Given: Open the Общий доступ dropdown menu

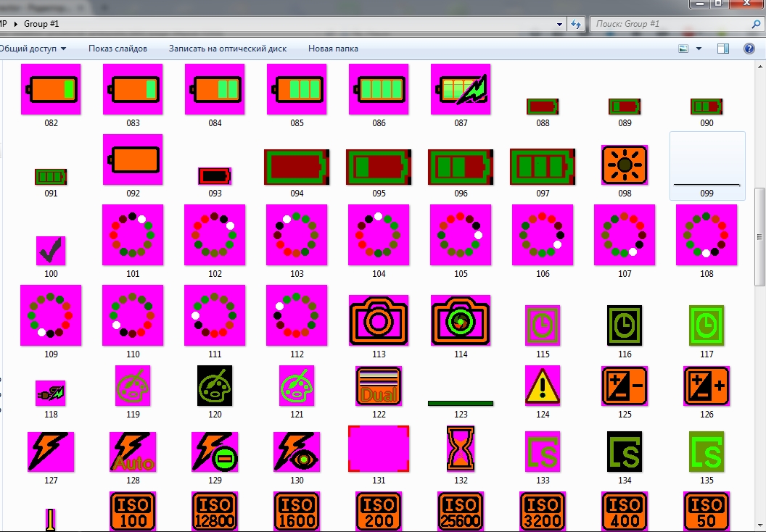Looking at the screenshot, I should click(x=33, y=49).
